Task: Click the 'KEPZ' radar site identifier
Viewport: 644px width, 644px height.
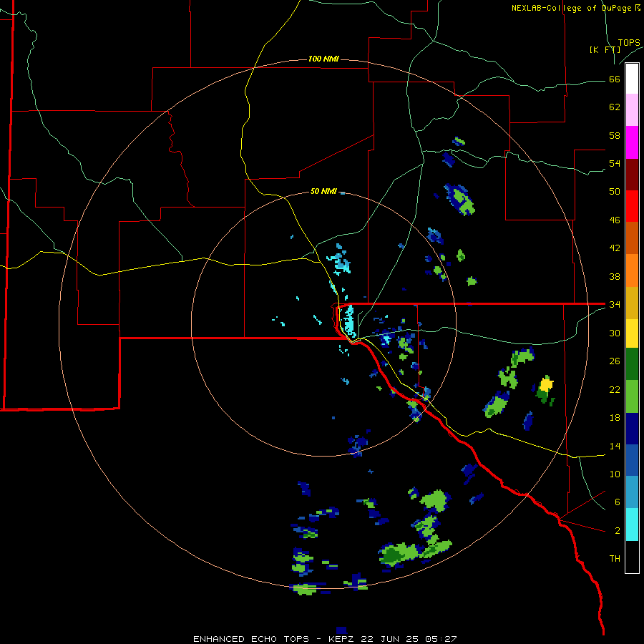Action: click(x=342, y=639)
